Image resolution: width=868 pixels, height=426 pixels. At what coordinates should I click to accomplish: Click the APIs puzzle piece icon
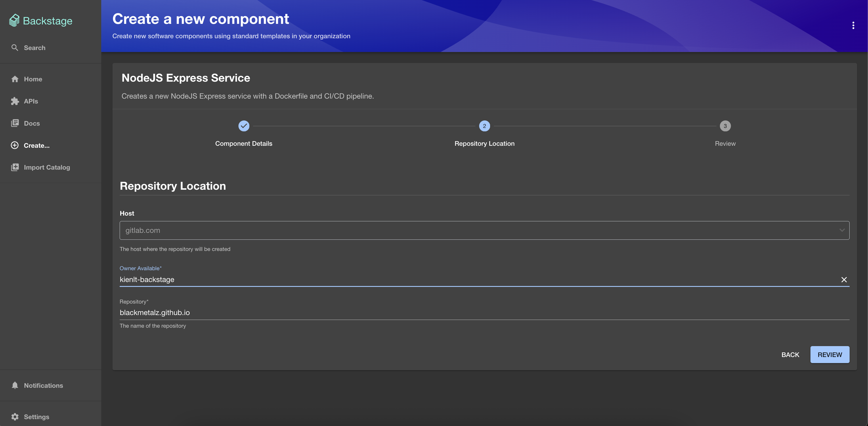tap(15, 101)
